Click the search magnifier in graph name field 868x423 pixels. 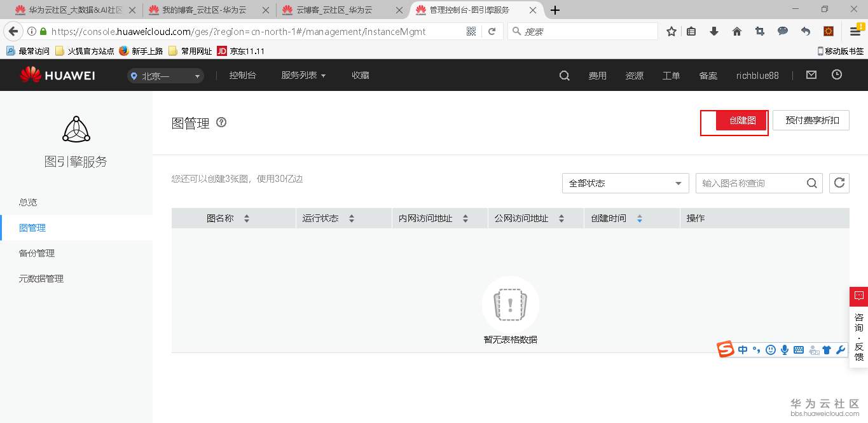pos(811,183)
